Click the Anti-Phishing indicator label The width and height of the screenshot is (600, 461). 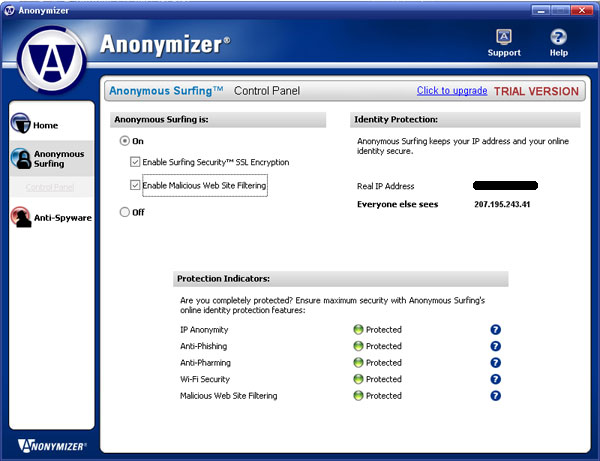pyautogui.click(x=204, y=346)
